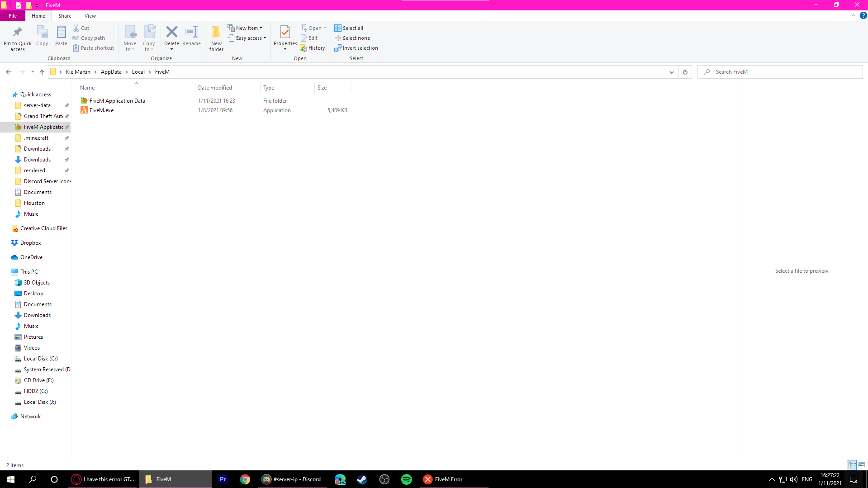Click AppData in the breadcrumb path

[x=111, y=72]
